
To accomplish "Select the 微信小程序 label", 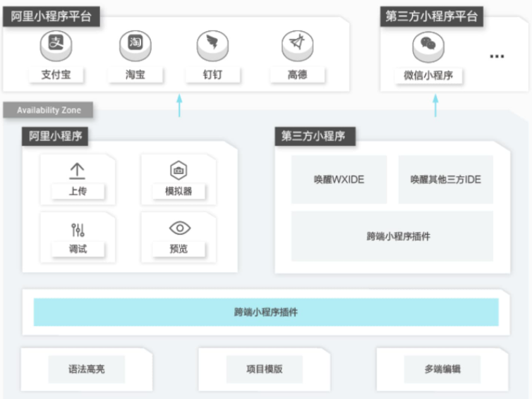I will (428, 75).
